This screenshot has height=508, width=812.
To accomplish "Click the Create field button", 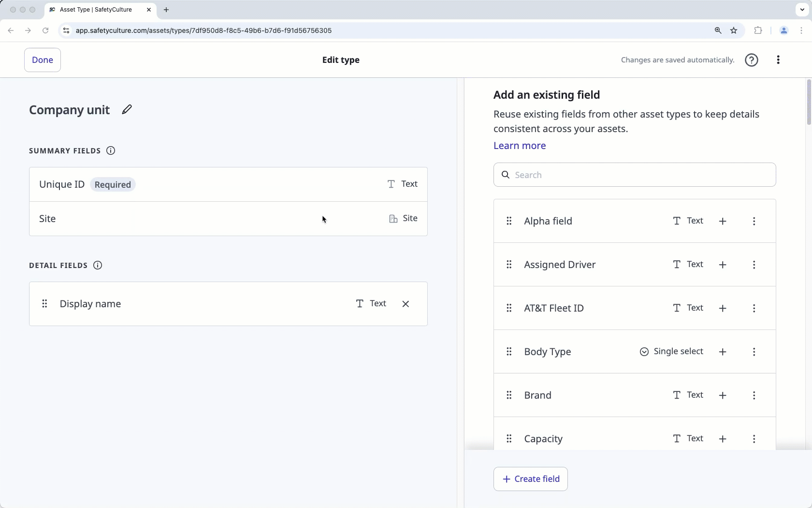I will click(x=531, y=479).
